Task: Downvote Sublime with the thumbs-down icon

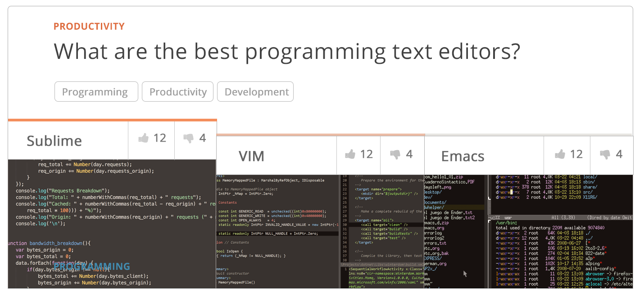Action: (x=189, y=139)
